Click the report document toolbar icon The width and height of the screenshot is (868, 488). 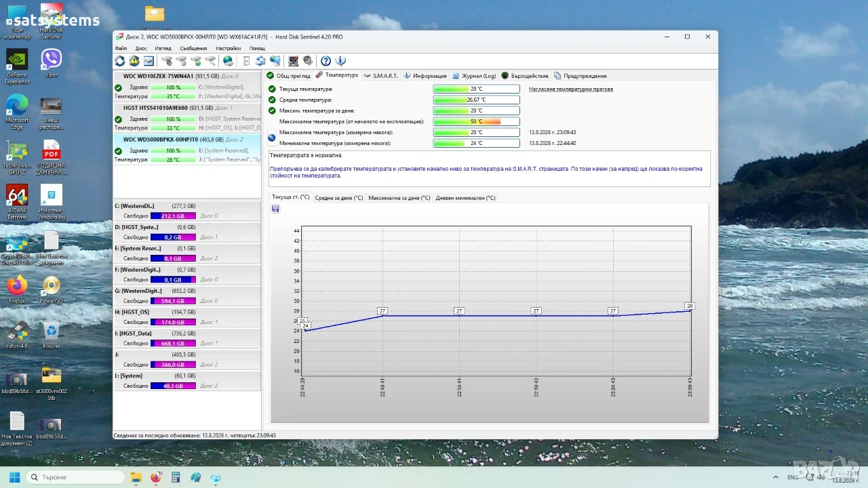(x=246, y=61)
